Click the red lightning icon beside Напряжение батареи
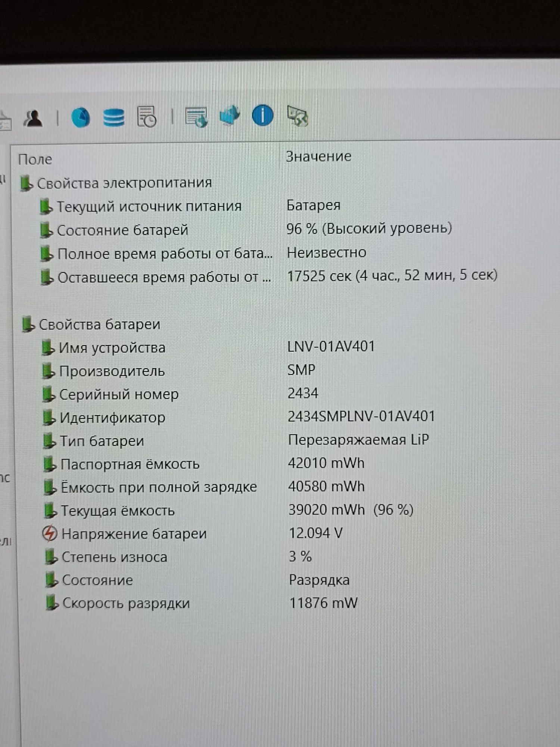This screenshot has height=747, width=560. coord(49,534)
